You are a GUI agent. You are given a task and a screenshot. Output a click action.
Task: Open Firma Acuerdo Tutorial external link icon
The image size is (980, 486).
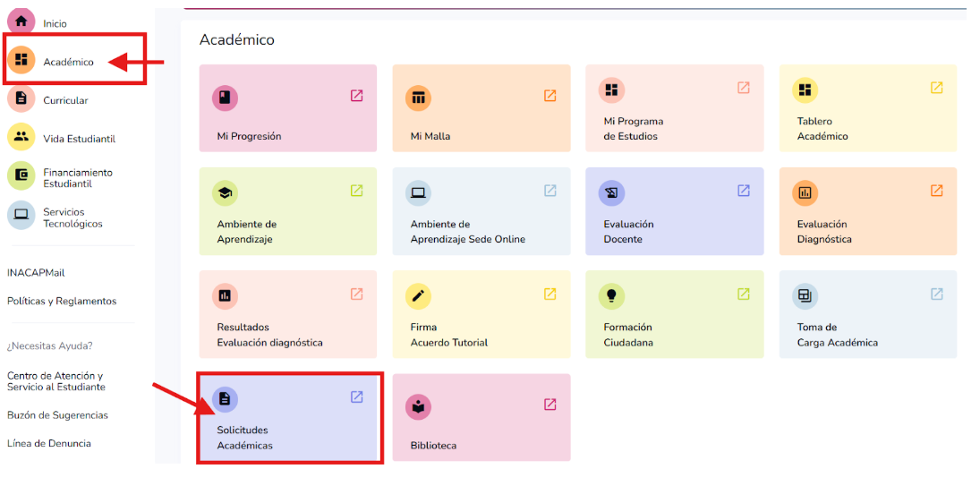[x=550, y=294]
